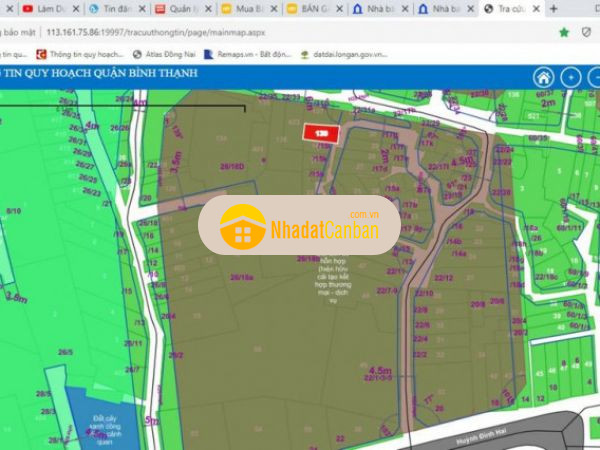Viewport: 600px width, 450px height.
Task: Click the map home button
Action: pyautogui.click(x=543, y=78)
